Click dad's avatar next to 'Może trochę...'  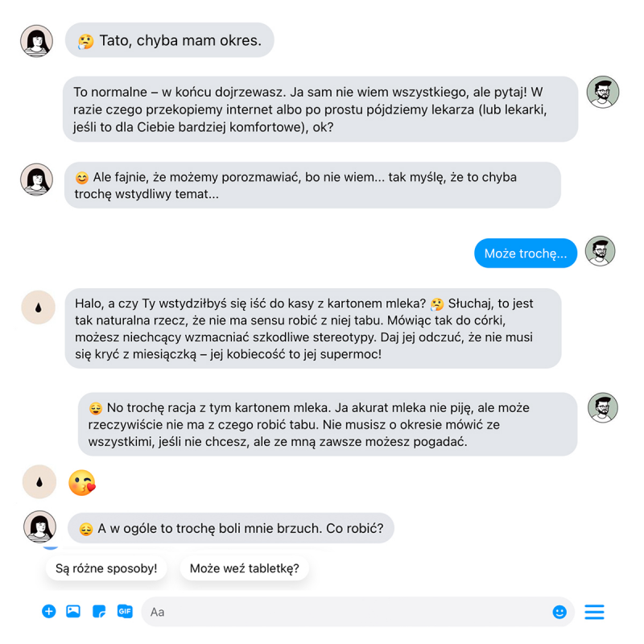pyautogui.click(x=600, y=252)
